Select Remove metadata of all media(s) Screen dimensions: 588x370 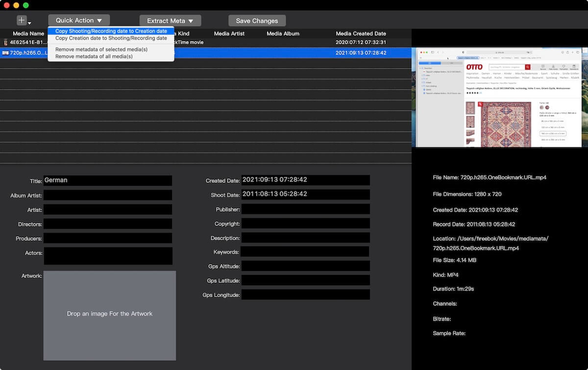[x=94, y=56]
